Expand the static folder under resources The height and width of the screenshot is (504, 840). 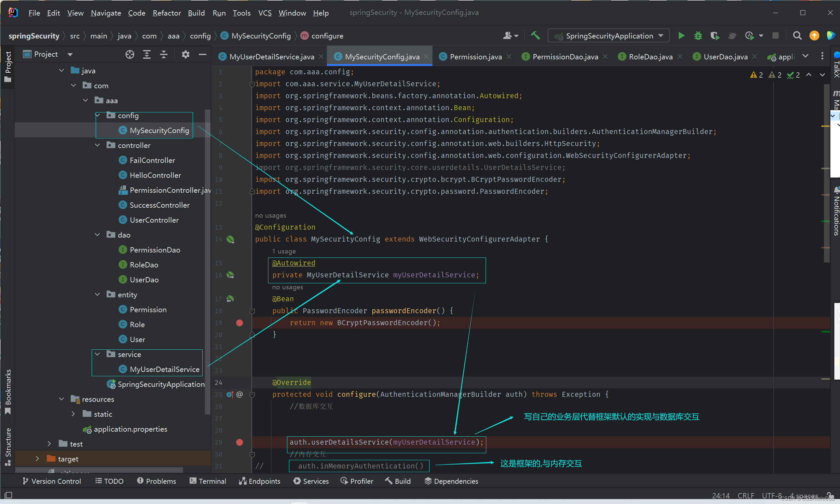pyautogui.click(x=73, y=414)
